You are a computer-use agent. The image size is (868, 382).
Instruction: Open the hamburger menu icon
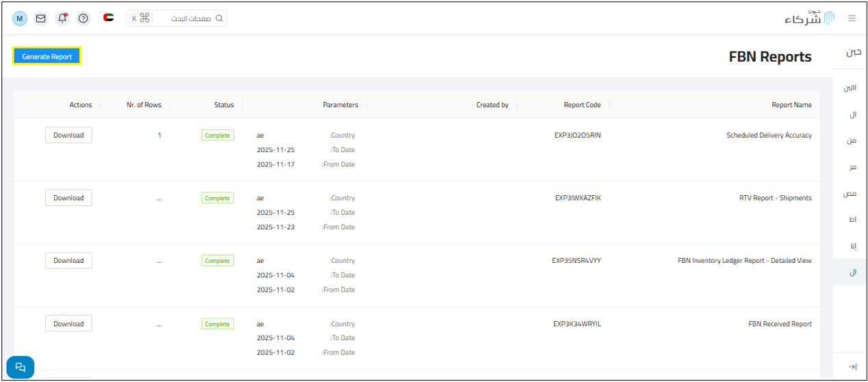(x=852, y=18)
